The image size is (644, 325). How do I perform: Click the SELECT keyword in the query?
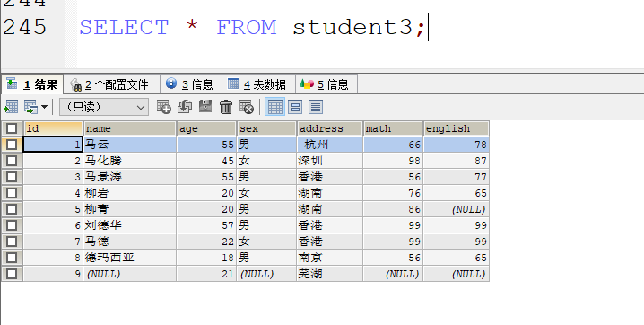click(124, 28)
